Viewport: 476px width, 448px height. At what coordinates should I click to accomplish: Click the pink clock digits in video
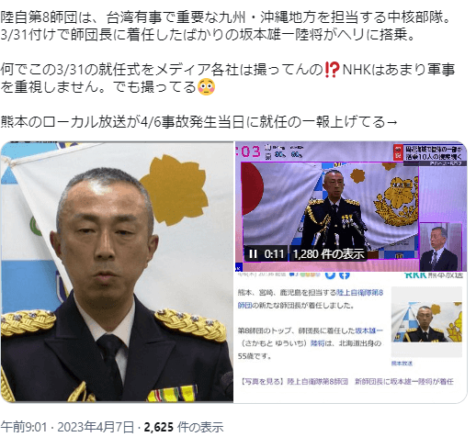pyautogui.click(x=248, y=151)
